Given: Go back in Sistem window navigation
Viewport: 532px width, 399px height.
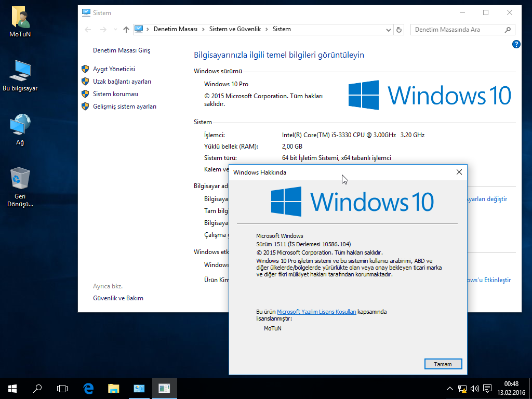Looking at the screenshot, I should 88,30.
